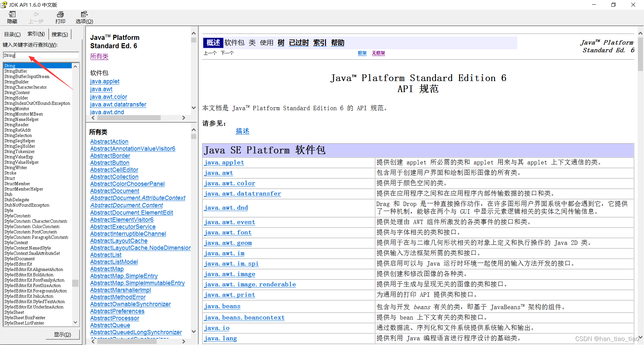This screenshot has height=345, width=644.
Task: Open java.awt.image.renderable package in the table
Action: click(250, 284)
